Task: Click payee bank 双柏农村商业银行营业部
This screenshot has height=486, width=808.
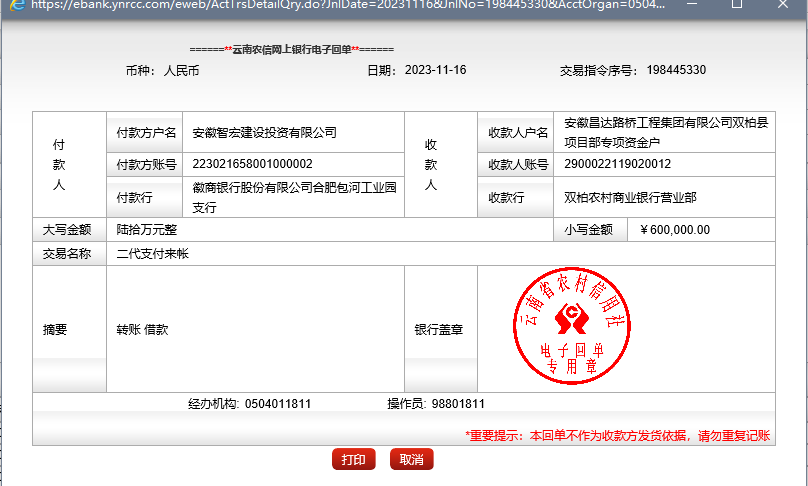Action: 630,197
